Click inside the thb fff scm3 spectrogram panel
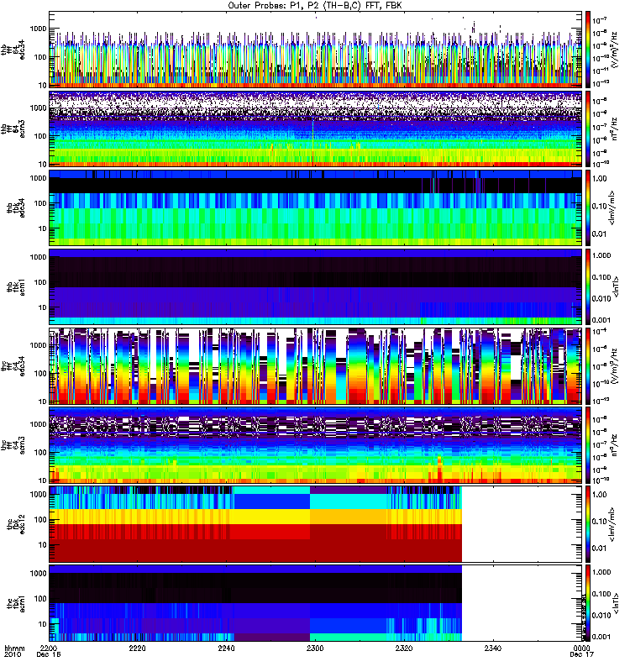 (316, 129)
